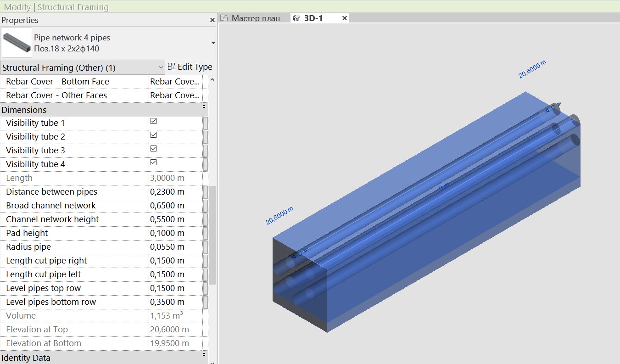This screenshot has width=620, height=364.
Task: Click the Edit Type button
Action: tap(190, 67)
